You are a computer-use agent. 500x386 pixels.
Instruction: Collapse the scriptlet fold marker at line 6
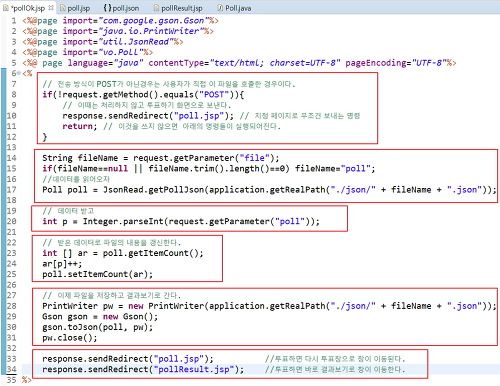[x=19, y=73]
